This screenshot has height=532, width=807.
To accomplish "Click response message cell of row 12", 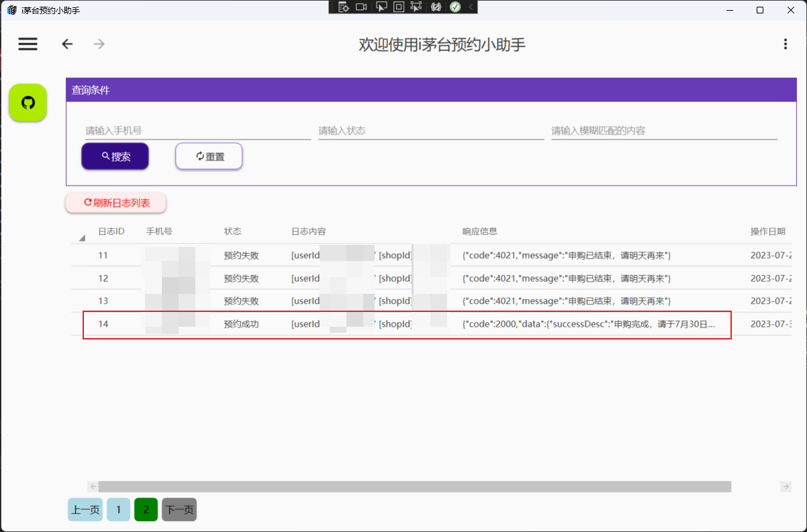I will (x=567, y=278).
